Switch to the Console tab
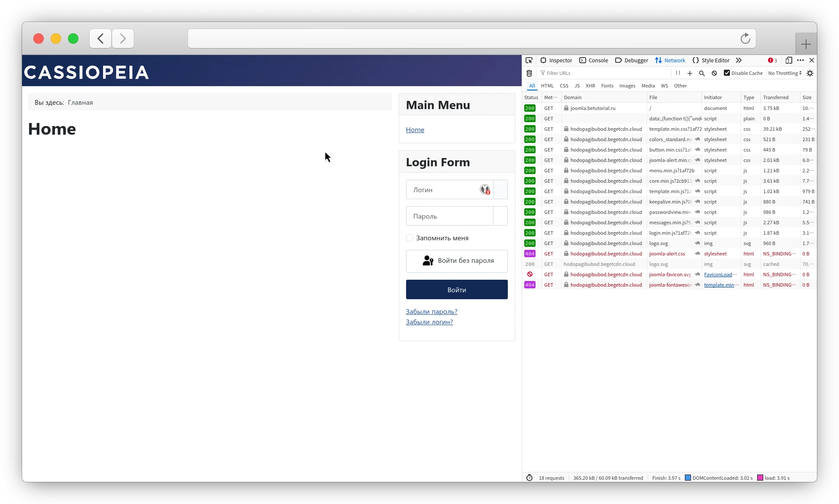This screenshot has height=504, width=839. point(594,60)
